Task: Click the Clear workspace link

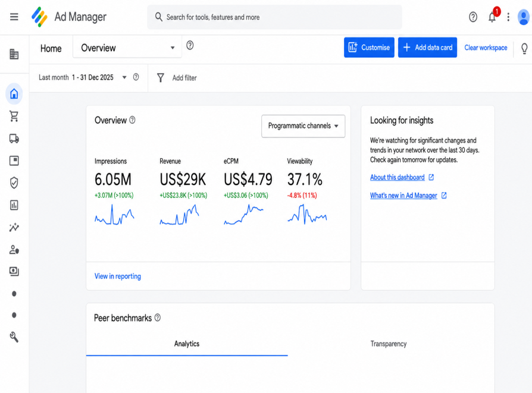Action: (486, 48)
